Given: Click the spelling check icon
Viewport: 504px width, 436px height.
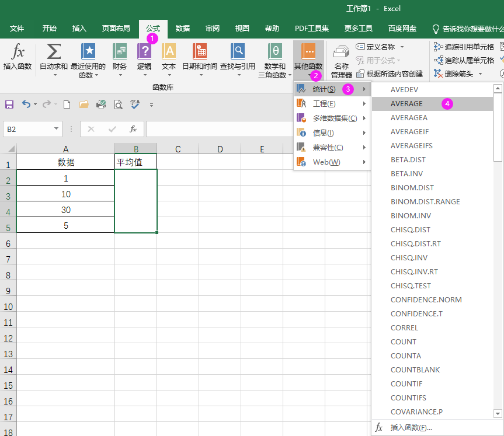Looking at the screenshot, I should [x=135, y=104].
